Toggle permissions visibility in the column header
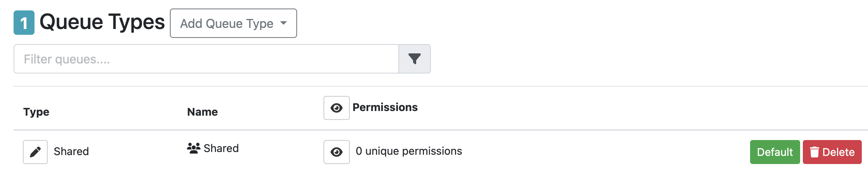Screen dimensions: 868x188 tap(336, 108)
